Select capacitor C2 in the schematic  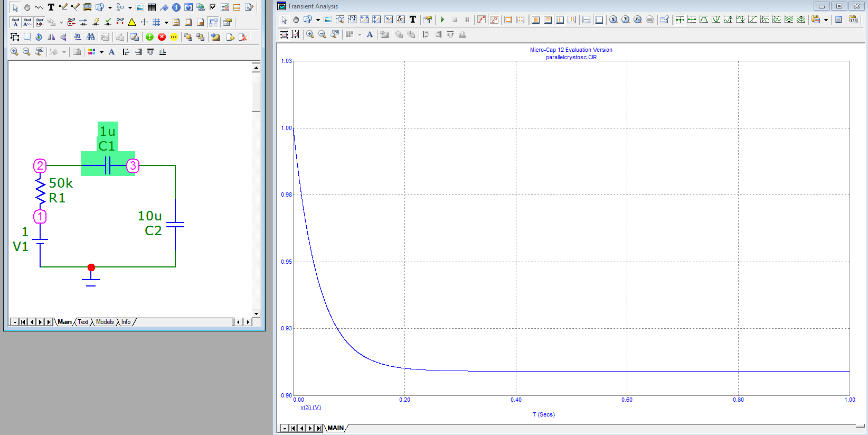coord(175,225)
